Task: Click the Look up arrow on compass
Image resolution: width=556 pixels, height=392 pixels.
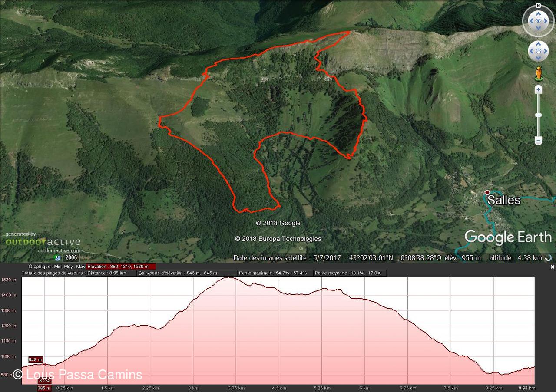Action: tap(538, 13)
